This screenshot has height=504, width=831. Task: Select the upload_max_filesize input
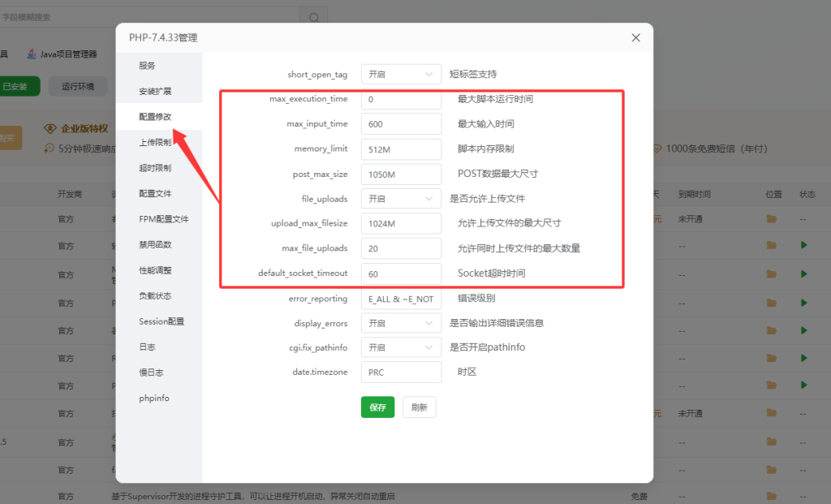click(x=401, y=224)
